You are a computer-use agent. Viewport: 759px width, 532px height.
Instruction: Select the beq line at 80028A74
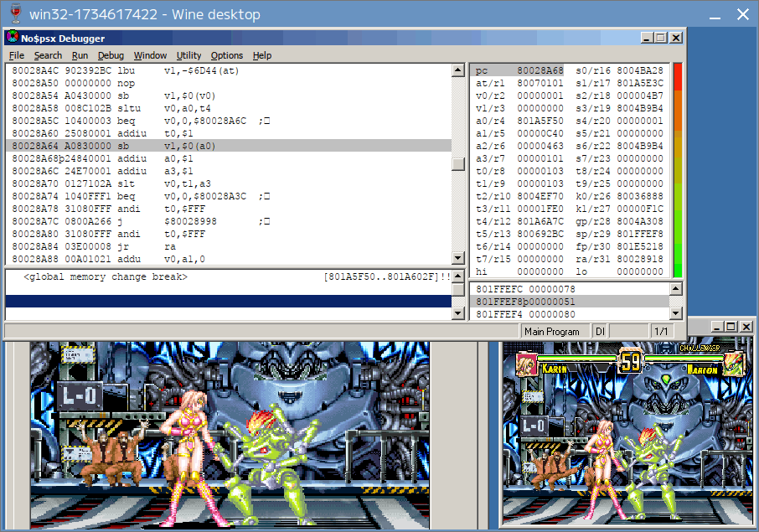[229, 196]
